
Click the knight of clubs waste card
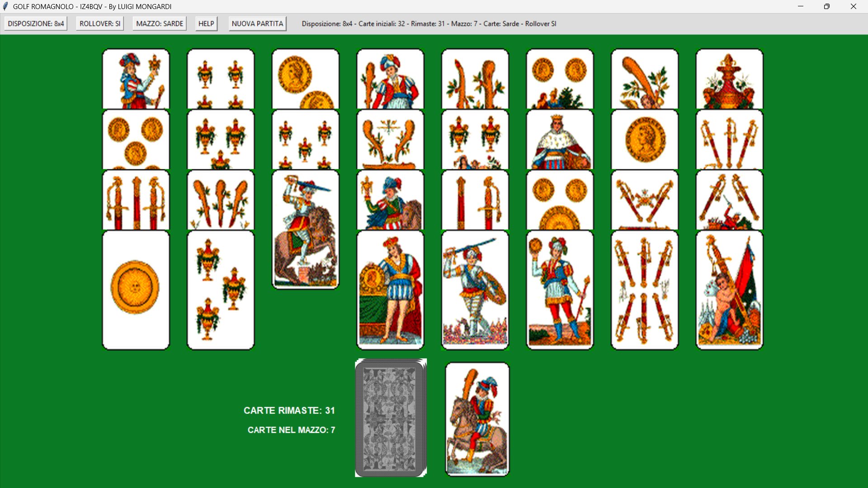(477, 419)
